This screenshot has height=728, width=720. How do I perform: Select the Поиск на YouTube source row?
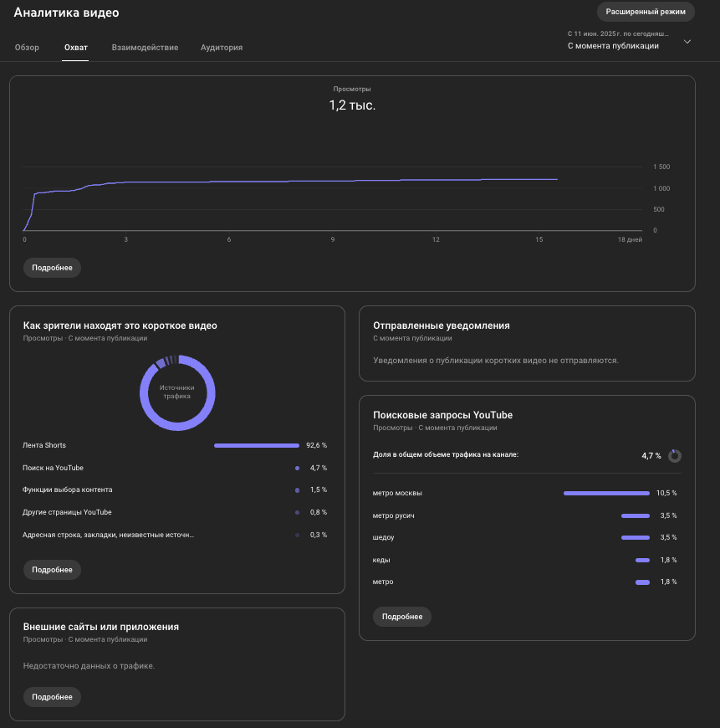tap(175, 468)
